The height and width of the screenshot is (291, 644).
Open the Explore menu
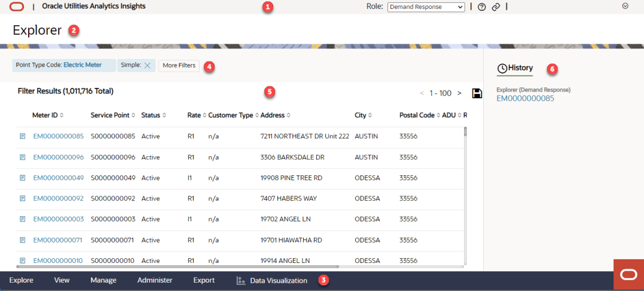click(21, 280)
